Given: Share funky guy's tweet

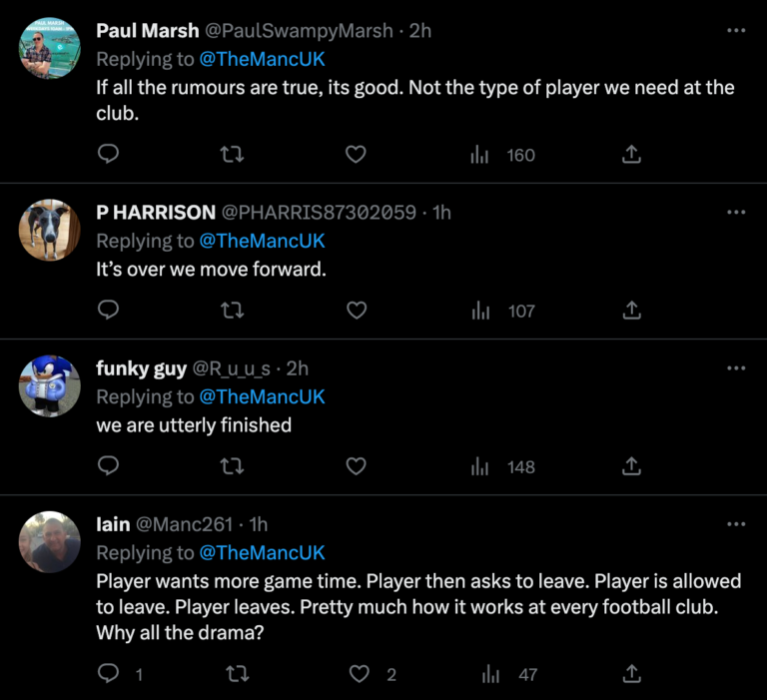Looking at the screenshot, I should click(x=631, y=466).
